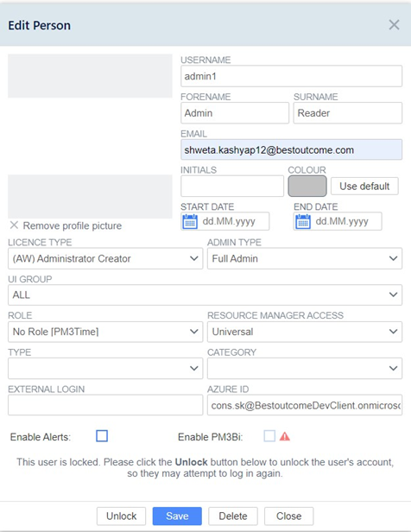Viewport: 411px width, 532px height.
Task: Open the Role dropdown
Action: [x=105, y=332]
